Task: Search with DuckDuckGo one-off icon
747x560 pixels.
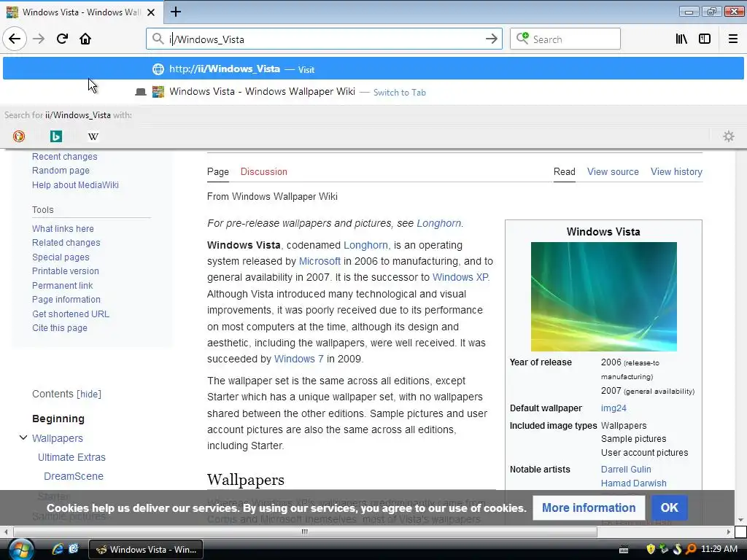Action: 18,136
